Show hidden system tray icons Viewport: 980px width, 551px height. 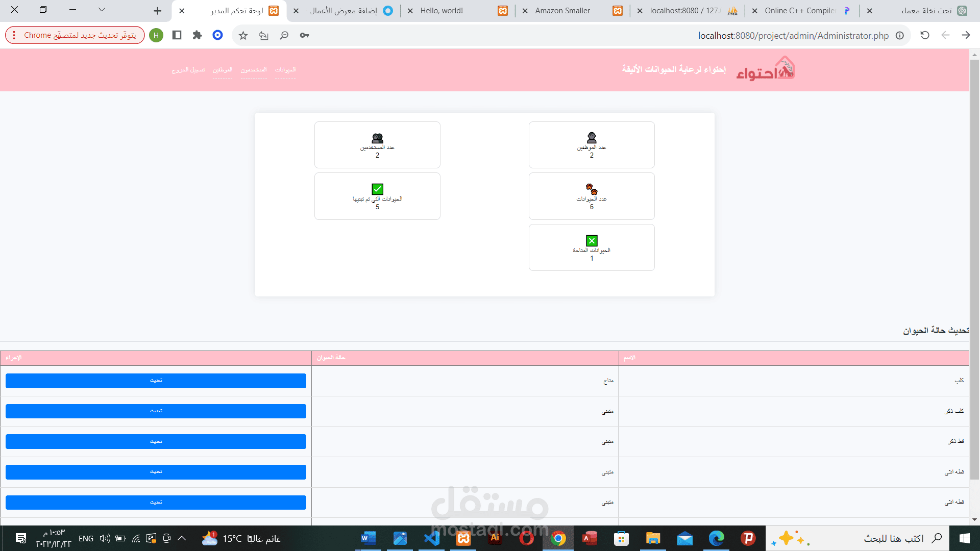point(182,538)
